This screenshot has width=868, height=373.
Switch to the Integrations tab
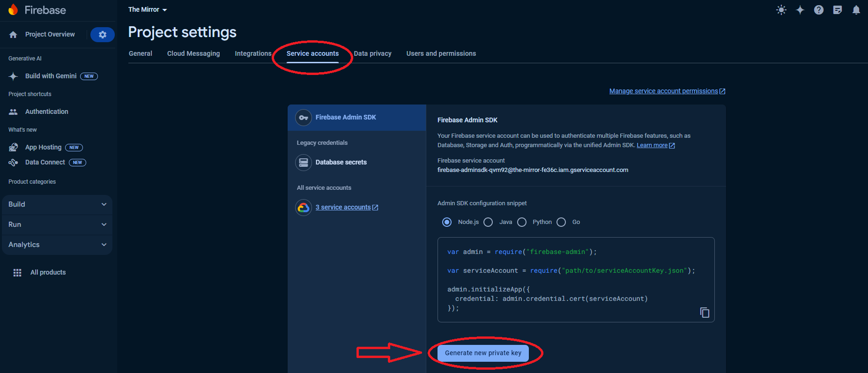[x=253, y=53]
